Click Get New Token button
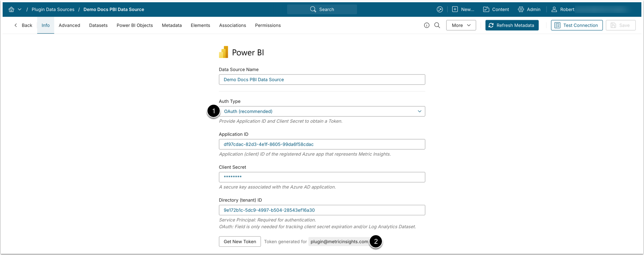 [x=240, y=242]
